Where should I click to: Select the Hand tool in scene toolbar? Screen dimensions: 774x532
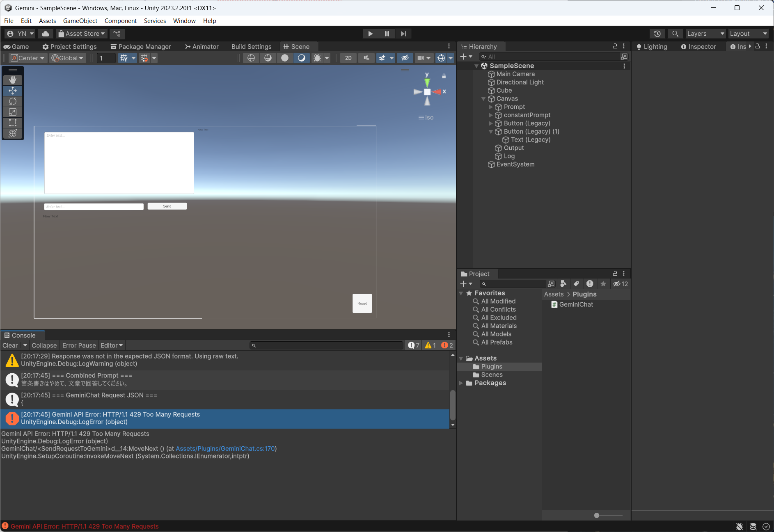pos(13,80)
